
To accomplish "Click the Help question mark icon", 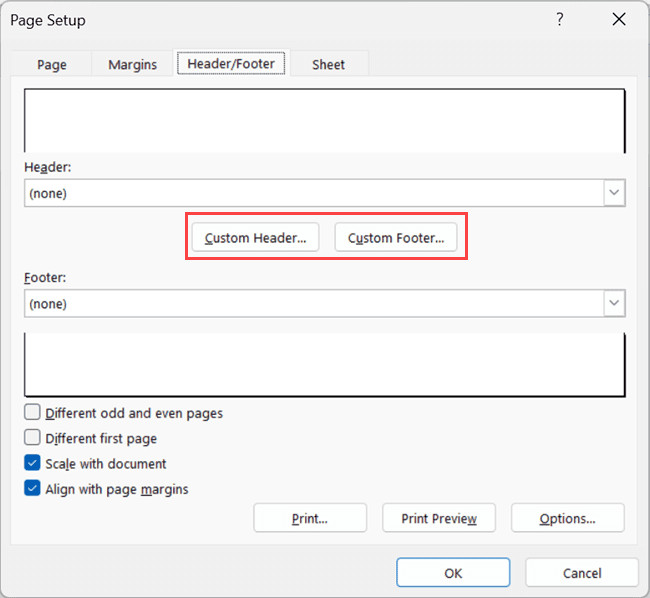I will coord(560,20).
